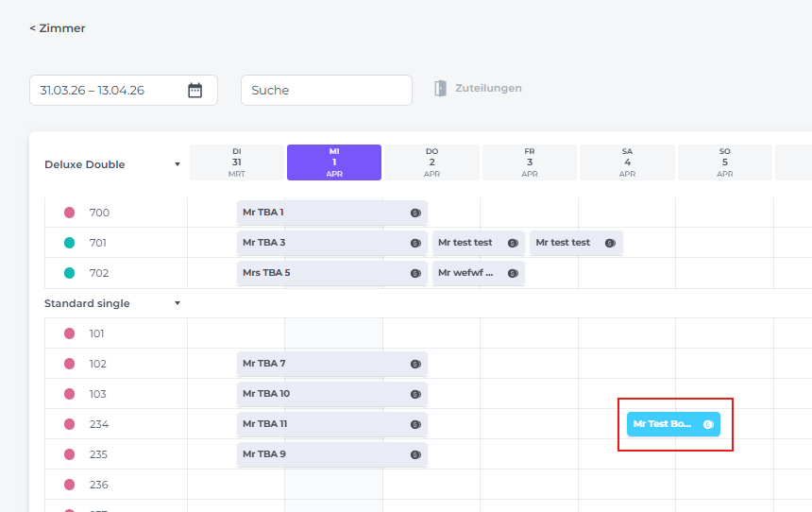Go back to Zimmer
This screenshot has width=812, height=512.
pos(58,28)
